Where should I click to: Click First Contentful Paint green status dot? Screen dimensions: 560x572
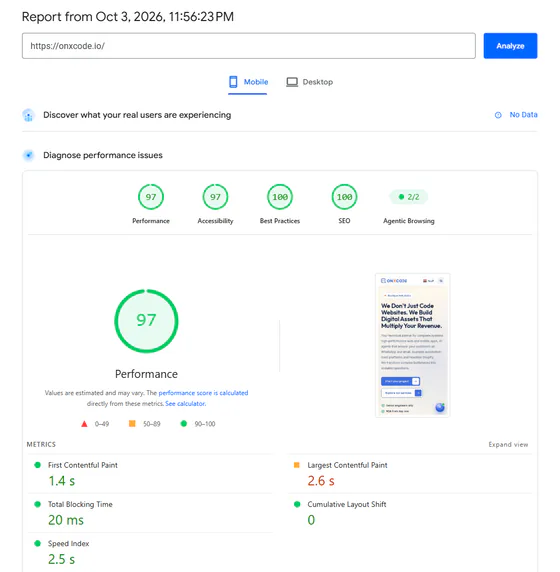[x=37, y=465]
